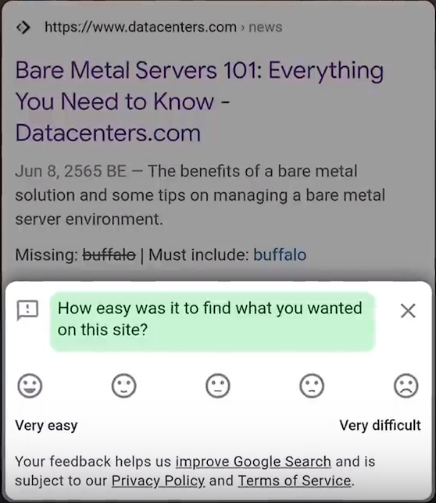Click the feedback speech bubble icon
Viewport: 436px width, 503px height.
coord(28,310)
